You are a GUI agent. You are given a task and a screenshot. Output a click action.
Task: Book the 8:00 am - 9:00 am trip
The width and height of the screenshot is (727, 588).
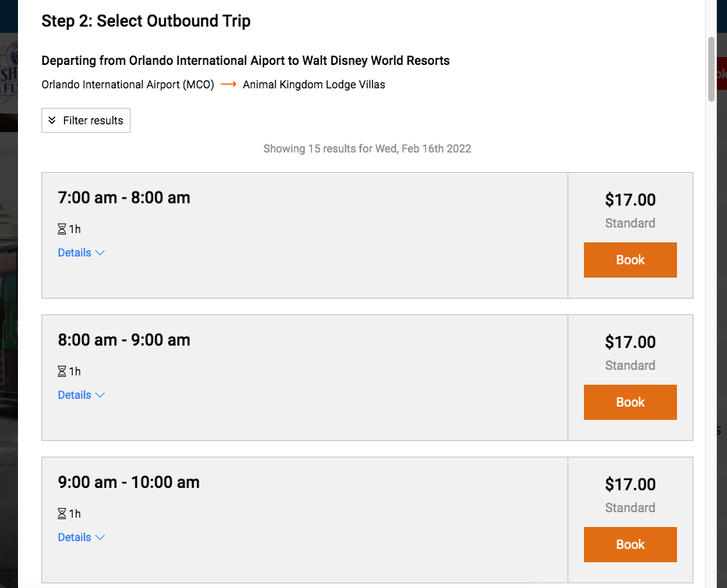[630, 403]
